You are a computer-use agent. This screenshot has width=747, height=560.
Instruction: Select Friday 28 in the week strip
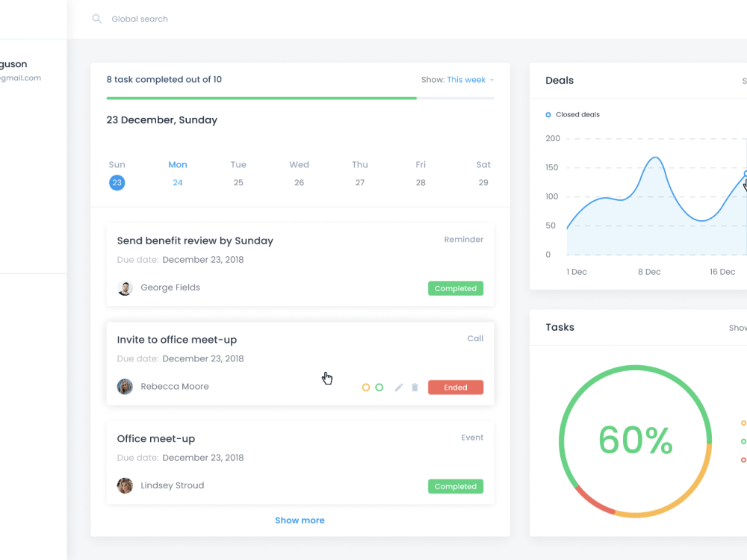[x=420, y=182]
